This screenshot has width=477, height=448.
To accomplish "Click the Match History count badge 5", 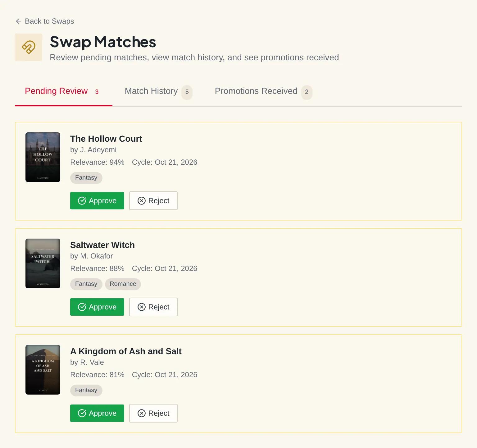I will (187, 92).
